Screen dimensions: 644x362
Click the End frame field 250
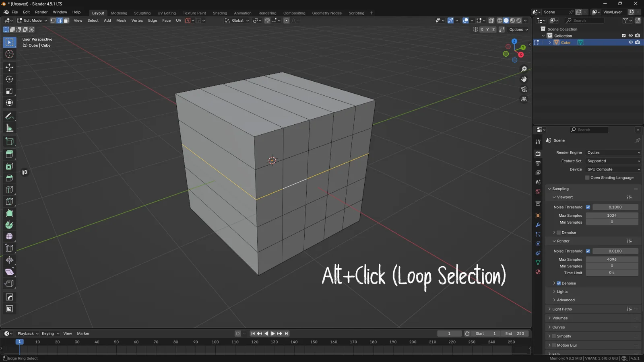(x=515, y=333)
